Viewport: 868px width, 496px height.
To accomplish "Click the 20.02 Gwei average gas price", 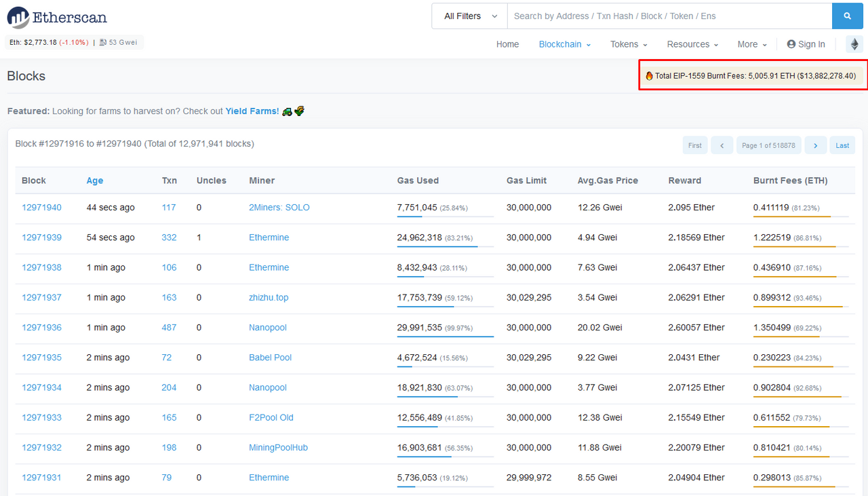I will coord(600,327).
